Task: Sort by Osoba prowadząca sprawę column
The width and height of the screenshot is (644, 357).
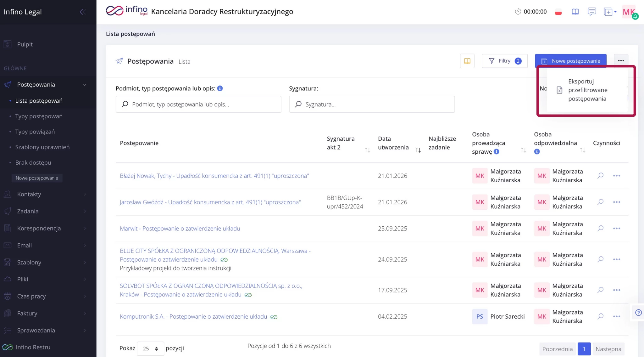Action: pyautogui.click(x=523, y=150)
